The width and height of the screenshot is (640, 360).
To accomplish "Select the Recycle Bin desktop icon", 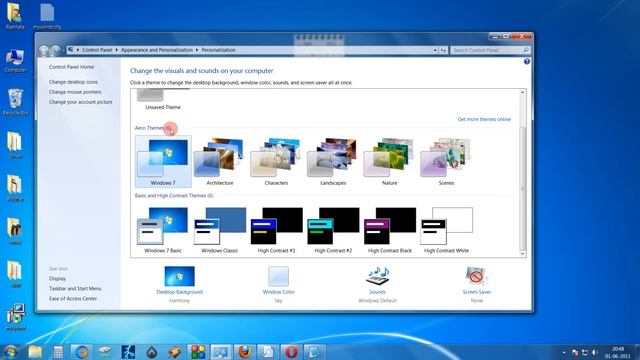I will [x=15, y=102].
